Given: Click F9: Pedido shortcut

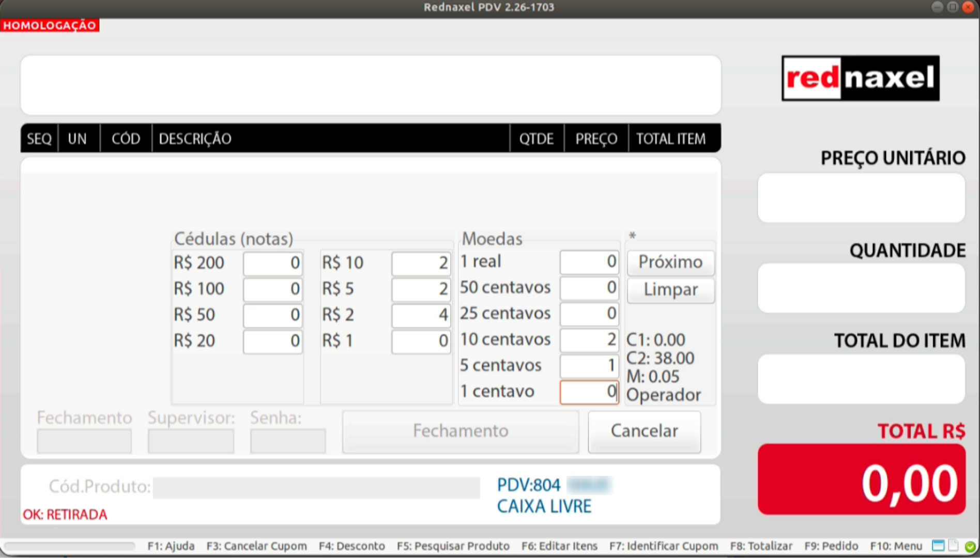Looking at the screenshot, I should point(831,546).
